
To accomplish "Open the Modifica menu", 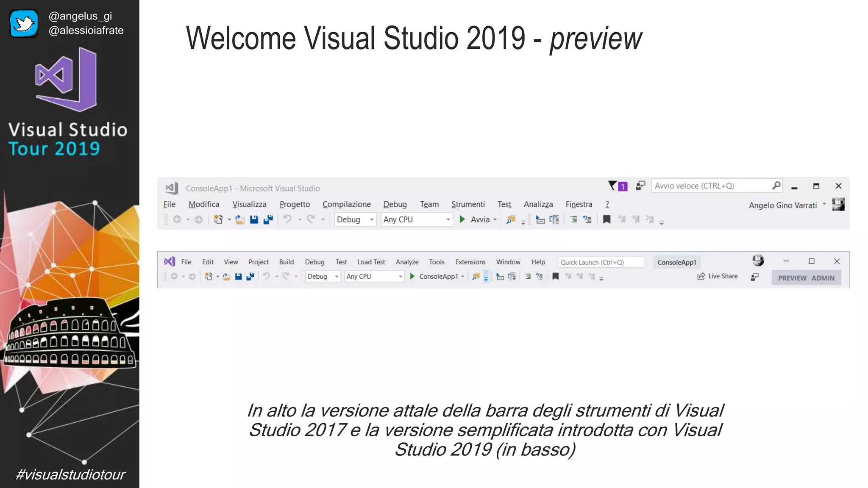I will [x=204, y=204].
